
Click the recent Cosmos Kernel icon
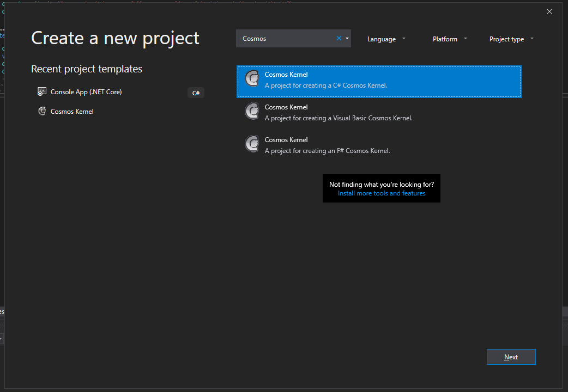tap(42, 111)
